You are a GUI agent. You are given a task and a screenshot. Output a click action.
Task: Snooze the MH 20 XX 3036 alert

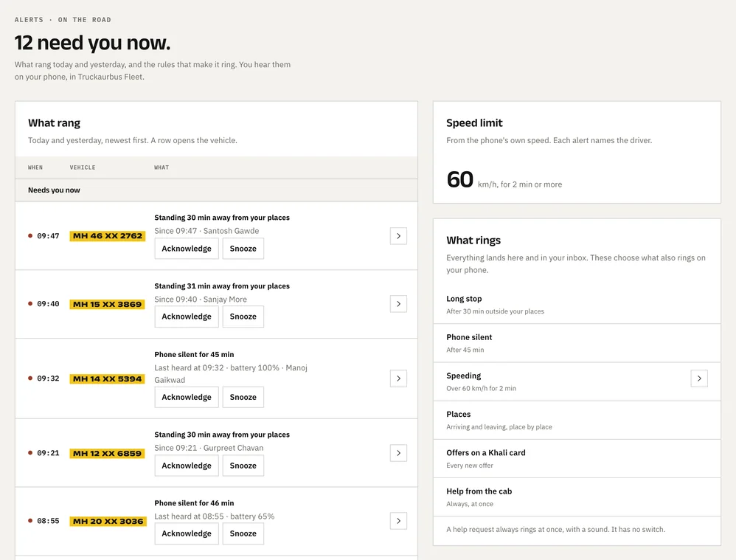243,533
